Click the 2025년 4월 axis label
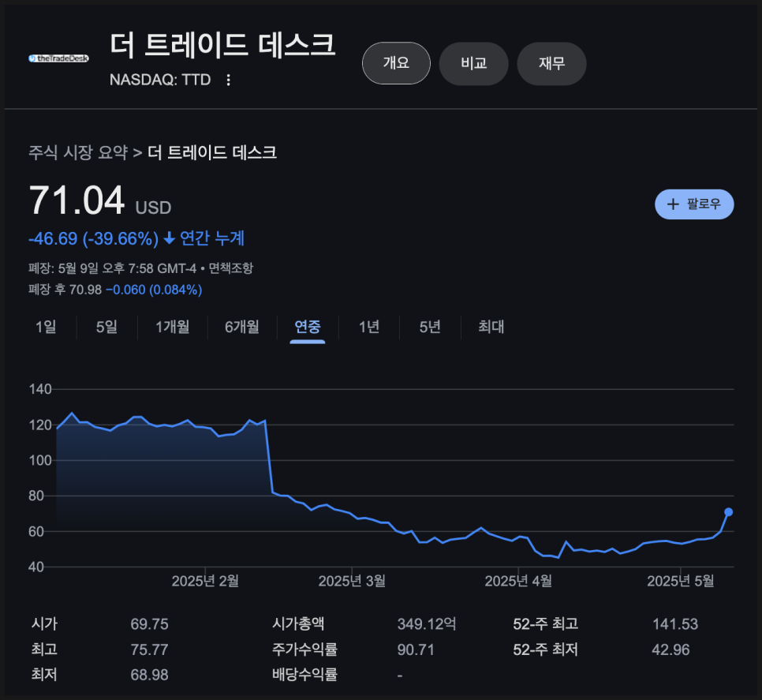 [518, 581]
